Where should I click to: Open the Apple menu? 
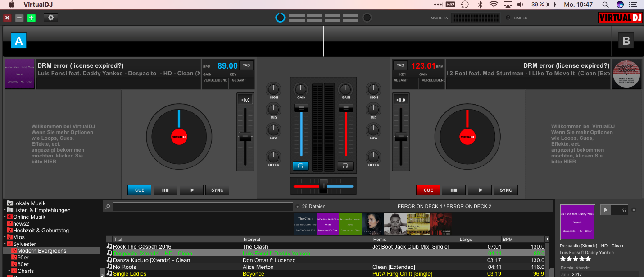tap(11, 5)
